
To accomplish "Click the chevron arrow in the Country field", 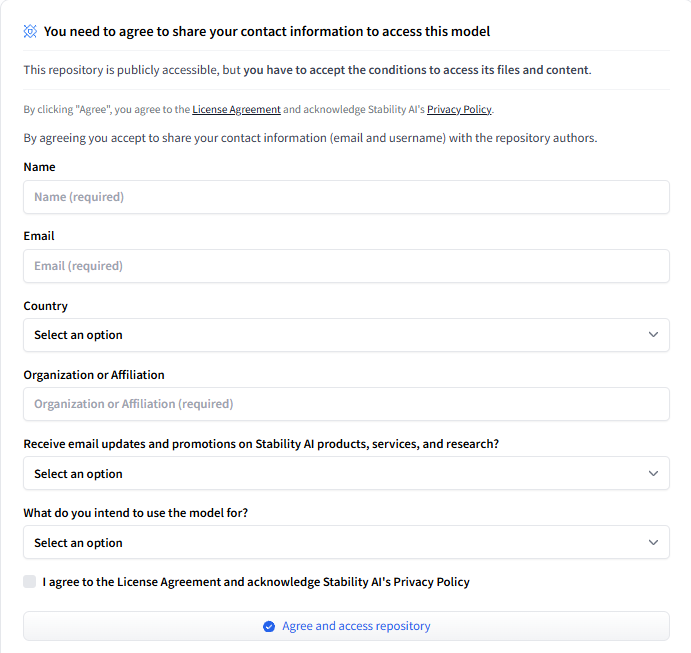I will coord(653,335).
